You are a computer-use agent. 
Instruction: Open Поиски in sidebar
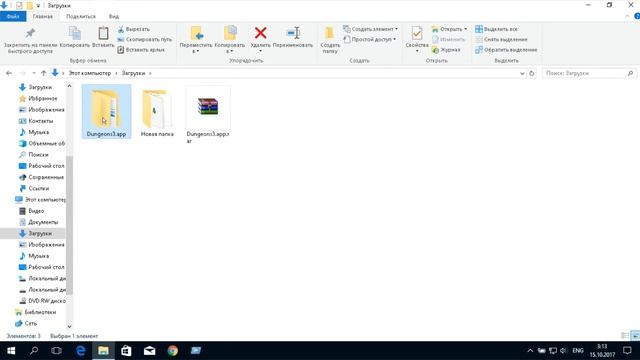pyautogui.click(x=33, y=155)
